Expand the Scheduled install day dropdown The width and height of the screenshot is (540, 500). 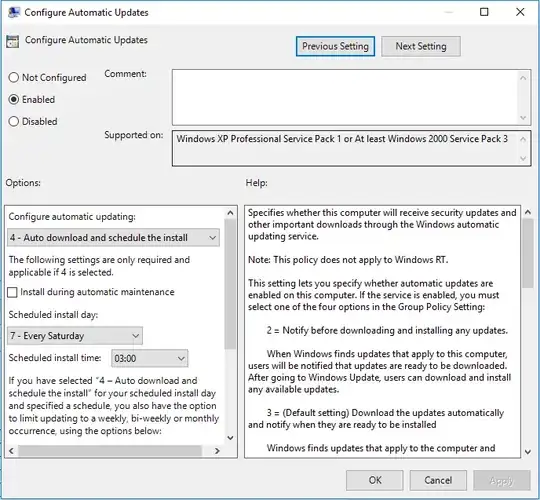[75, 336]
